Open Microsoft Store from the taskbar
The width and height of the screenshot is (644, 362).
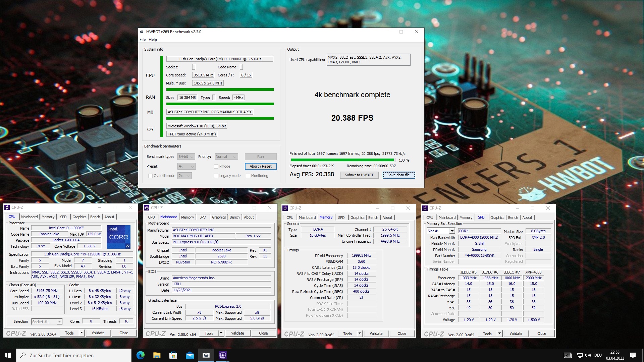[173, 355]
